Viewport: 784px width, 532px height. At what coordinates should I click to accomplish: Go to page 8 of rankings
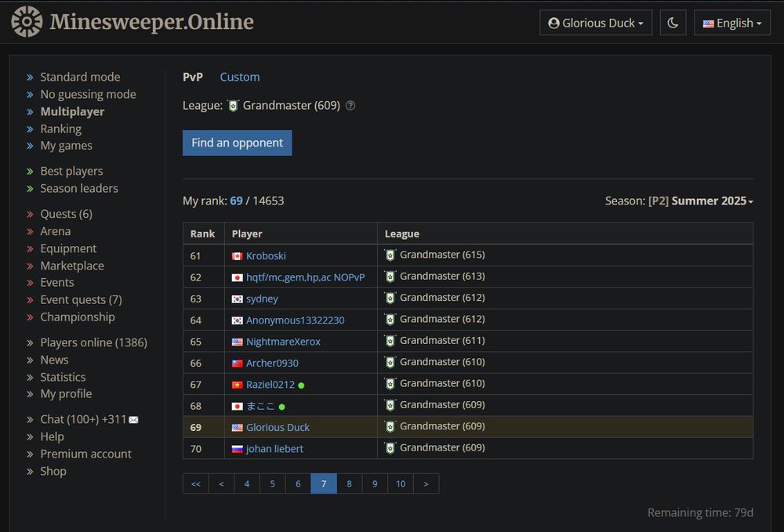click(x=349, y=483)
